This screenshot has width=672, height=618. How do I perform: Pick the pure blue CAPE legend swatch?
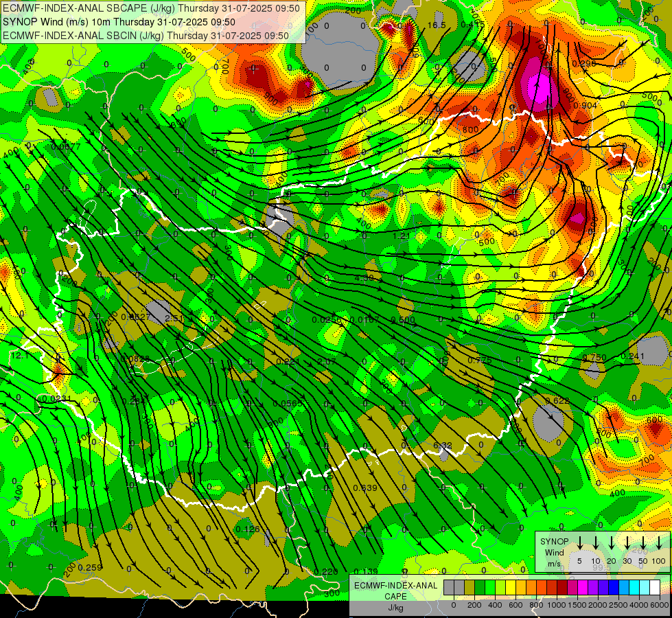click(614, 587)
